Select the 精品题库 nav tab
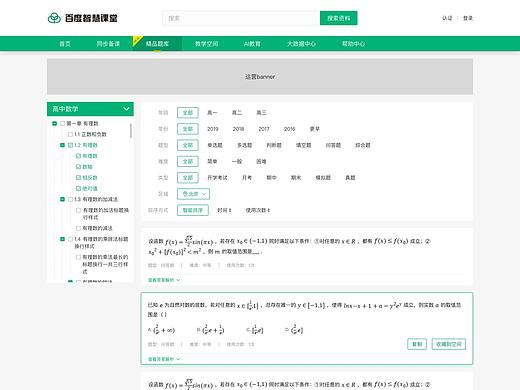520x390 pixels. pyautogui.click(x=157, y=44)
